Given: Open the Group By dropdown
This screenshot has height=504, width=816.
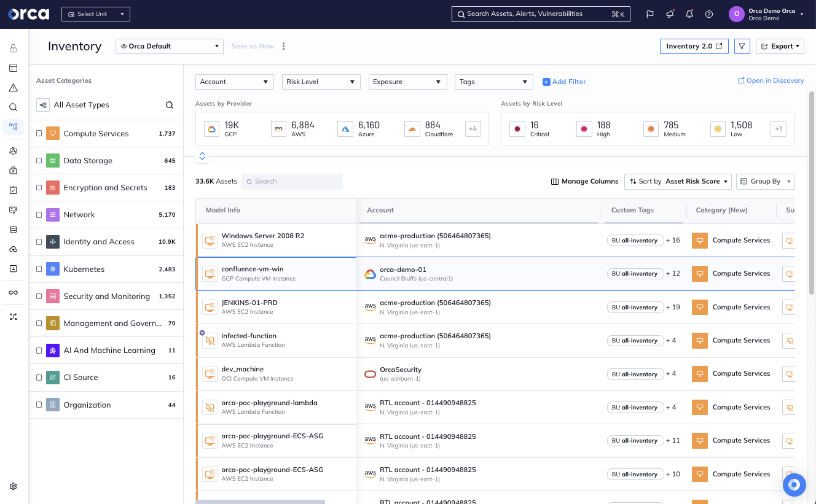Looking at the screenshot, I should coord(765,181).
